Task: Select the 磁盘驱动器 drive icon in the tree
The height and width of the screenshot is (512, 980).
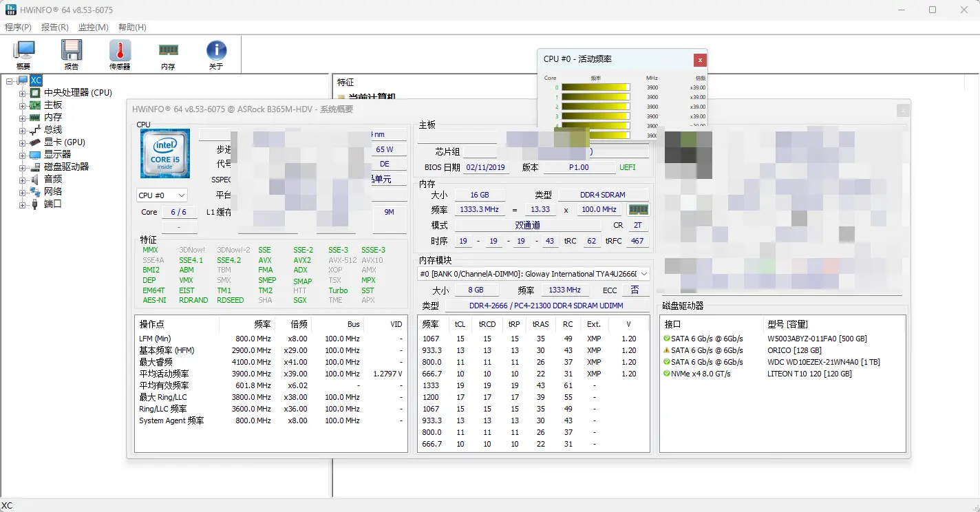Action: click(35, 167)
